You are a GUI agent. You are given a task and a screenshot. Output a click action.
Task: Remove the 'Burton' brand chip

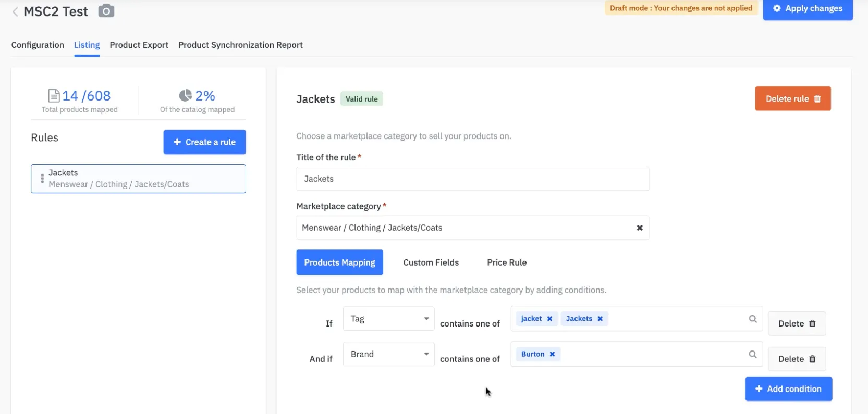(552, 354)
